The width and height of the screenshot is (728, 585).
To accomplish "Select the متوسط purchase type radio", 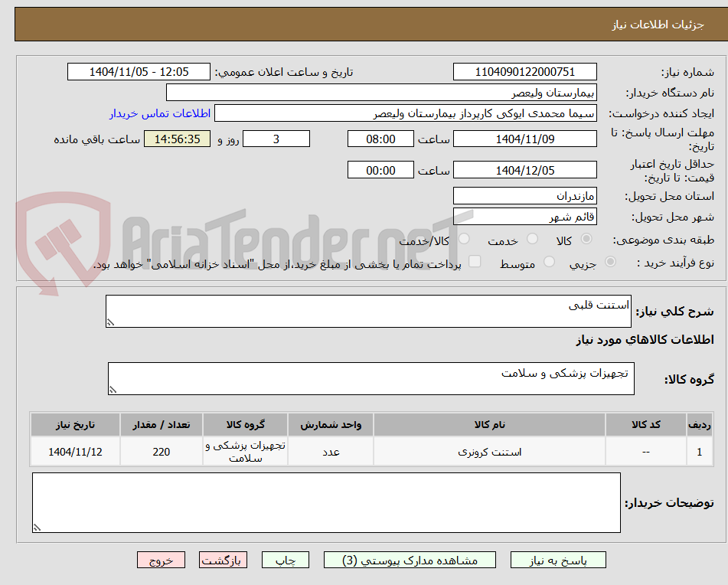I will [x=549, y=262].
